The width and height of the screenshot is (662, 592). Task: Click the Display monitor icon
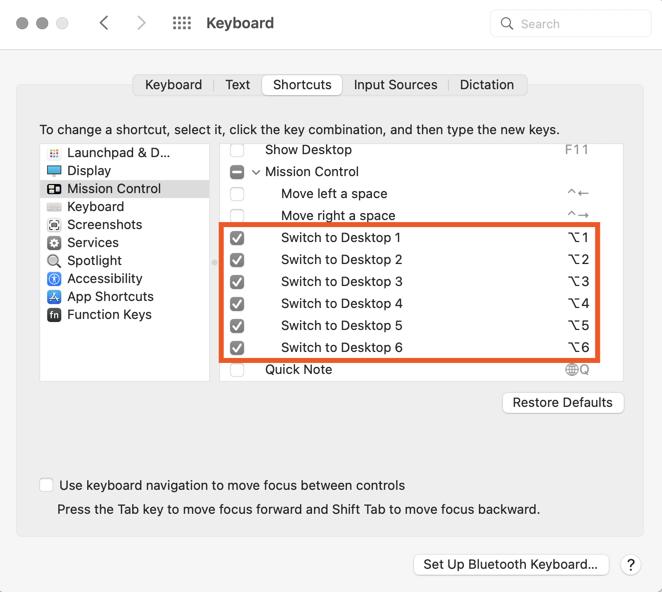[x=54, y=171]
